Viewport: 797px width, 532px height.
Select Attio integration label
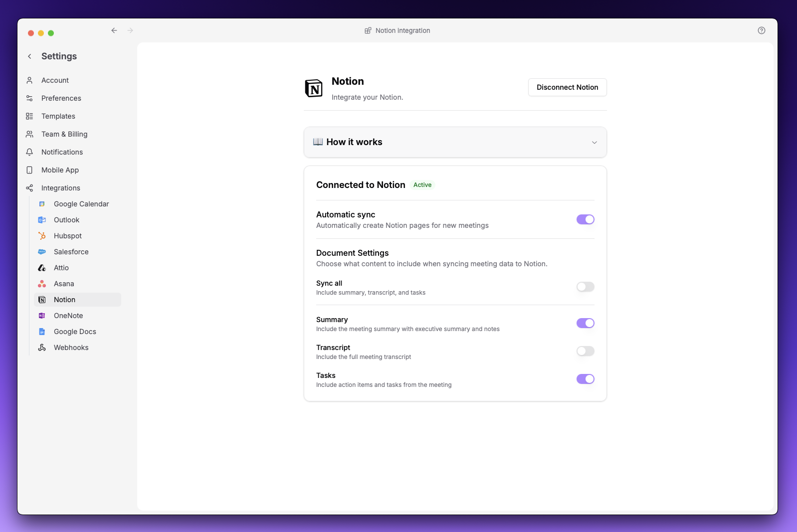pos(61,268)
